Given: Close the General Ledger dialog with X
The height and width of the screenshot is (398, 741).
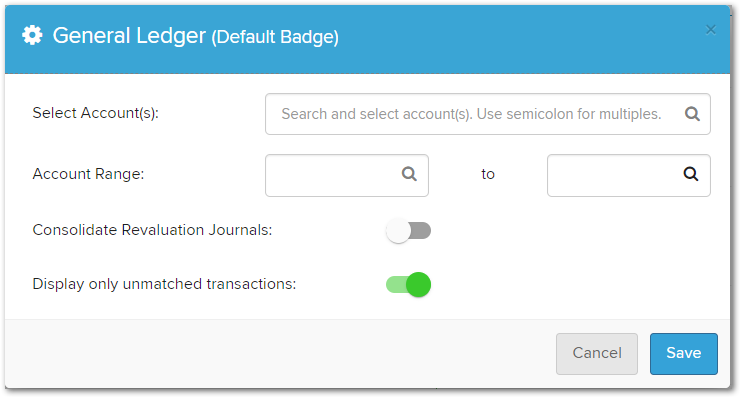Looking at the screenshot, I should [710, 30].
